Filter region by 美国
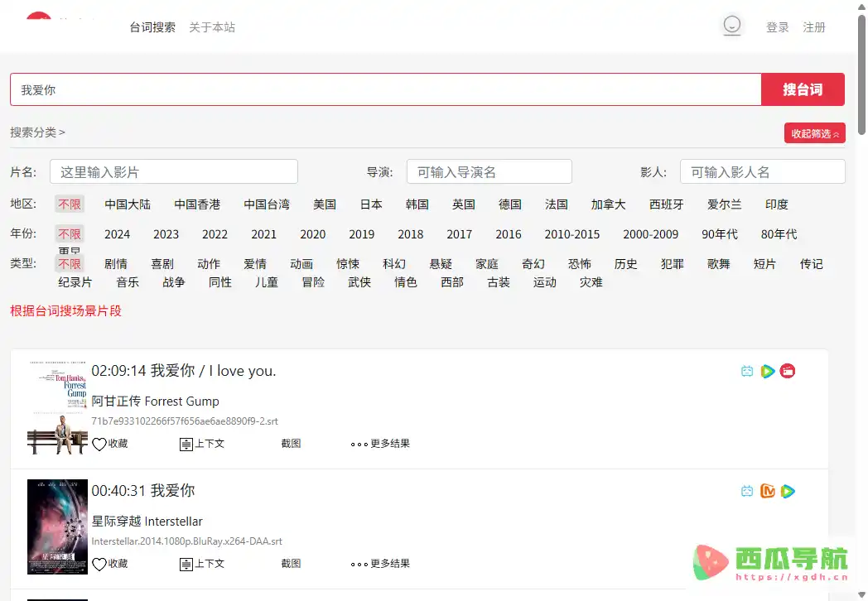The height and width of the screenshot is (601, 868). click(325, 204)
